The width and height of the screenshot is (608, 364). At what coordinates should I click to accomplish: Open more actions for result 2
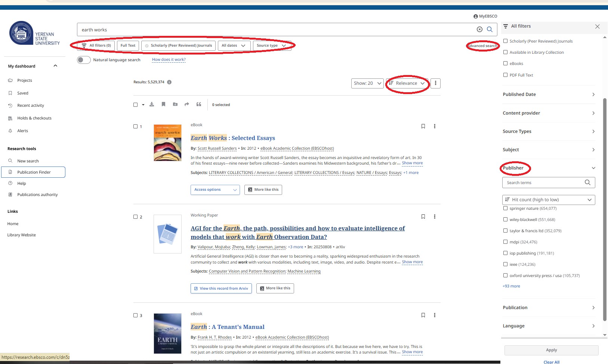pos(435,217)
